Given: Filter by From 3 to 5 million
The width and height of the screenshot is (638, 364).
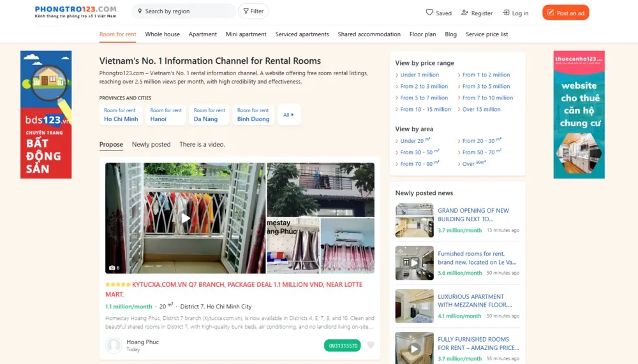Looking at the screenshot, I should coord(486,86).
